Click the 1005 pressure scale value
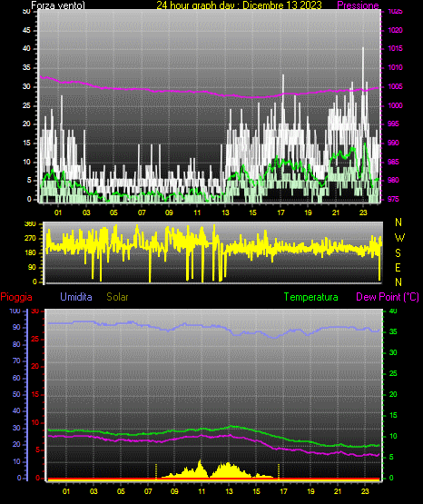Image resolution: width=423 pixels, height=504 pixels. click(x=395, y=86)
